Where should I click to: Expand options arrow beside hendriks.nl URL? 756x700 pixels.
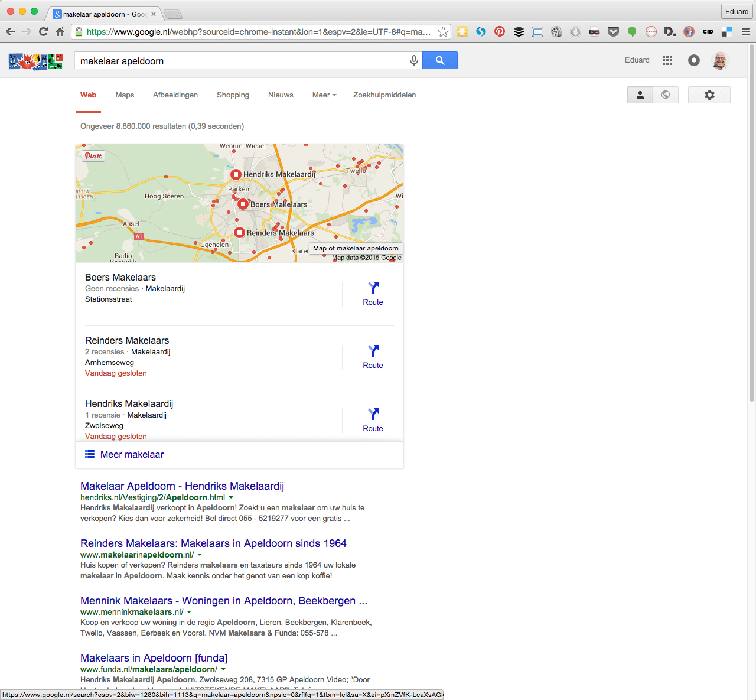pos(231,498)
